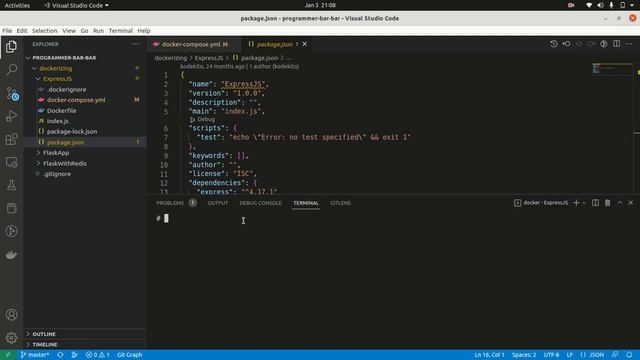Open the Remote Explorer view
640x360 pixels.
(11, 162)
